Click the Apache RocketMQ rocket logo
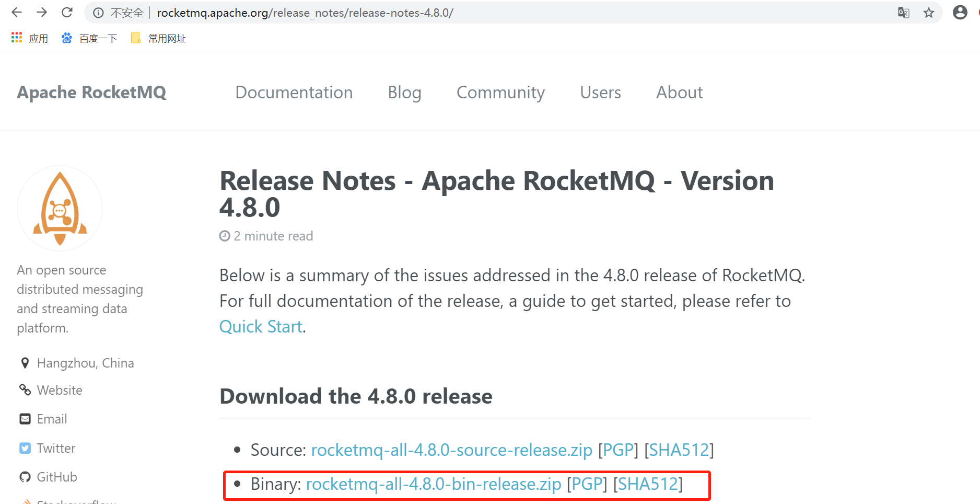The height and width of the screenshot is (504, 980). point(60,208)
